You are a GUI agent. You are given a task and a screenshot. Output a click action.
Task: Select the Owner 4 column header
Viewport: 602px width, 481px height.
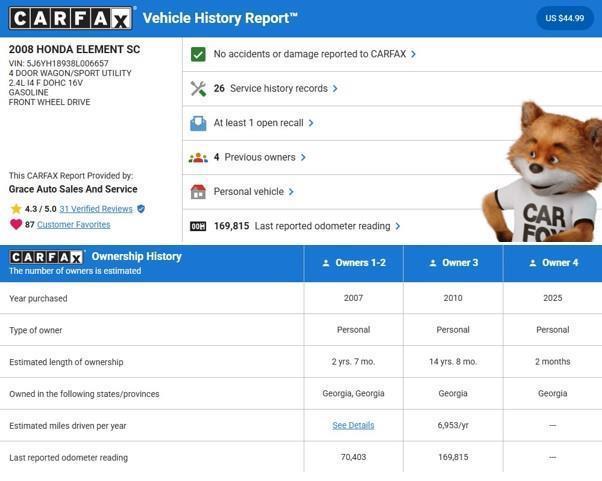[x=553, y=263]
